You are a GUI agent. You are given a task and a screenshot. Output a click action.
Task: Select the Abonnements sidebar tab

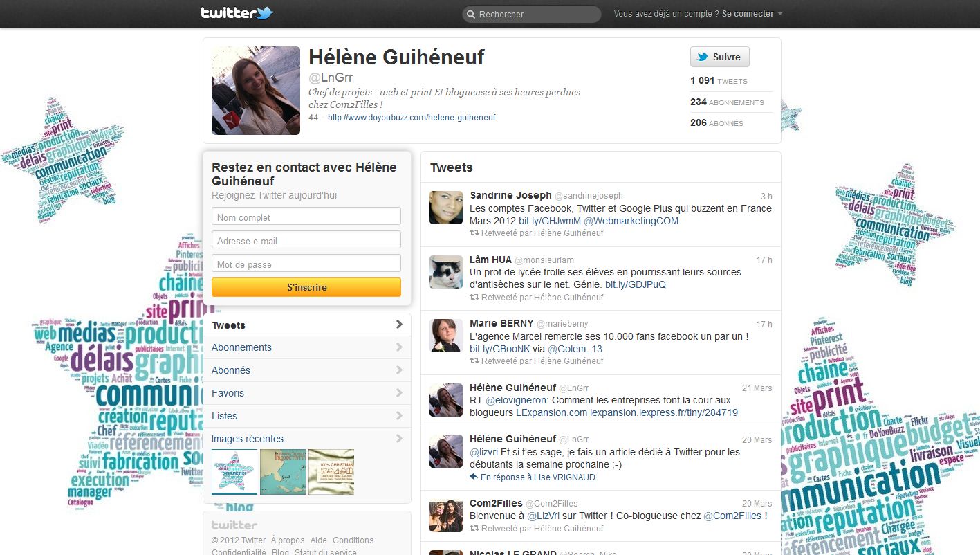click(x=307, y=347)
